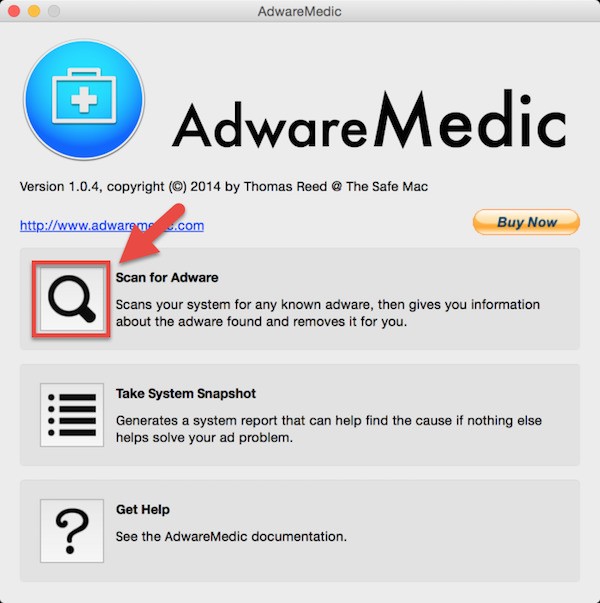
Task: Start scan with the magnifying glass icon
Action: tap(72, 299)
